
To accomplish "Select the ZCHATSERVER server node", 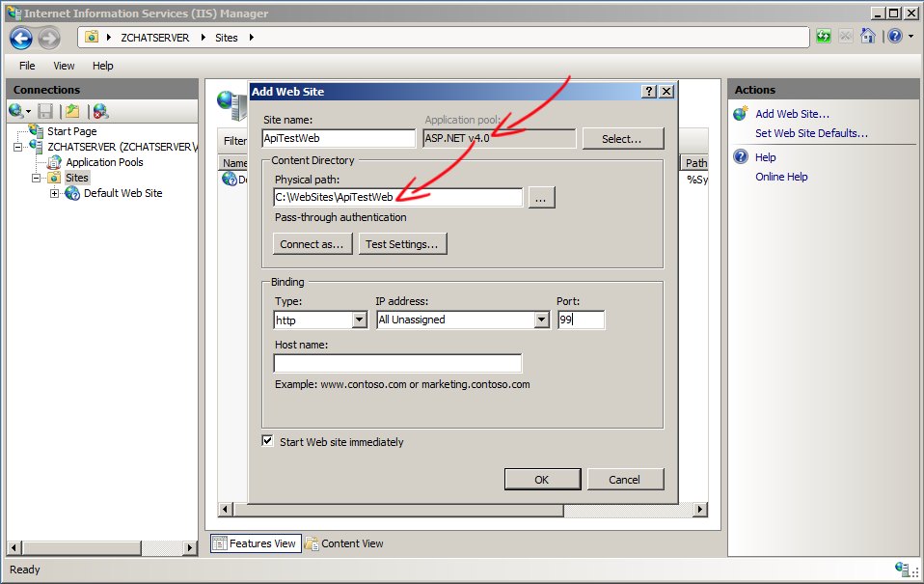I will [x=122, y=147].
